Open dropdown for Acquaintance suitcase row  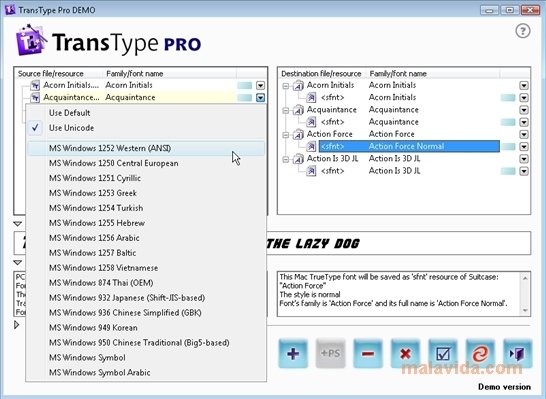point(524,110)
